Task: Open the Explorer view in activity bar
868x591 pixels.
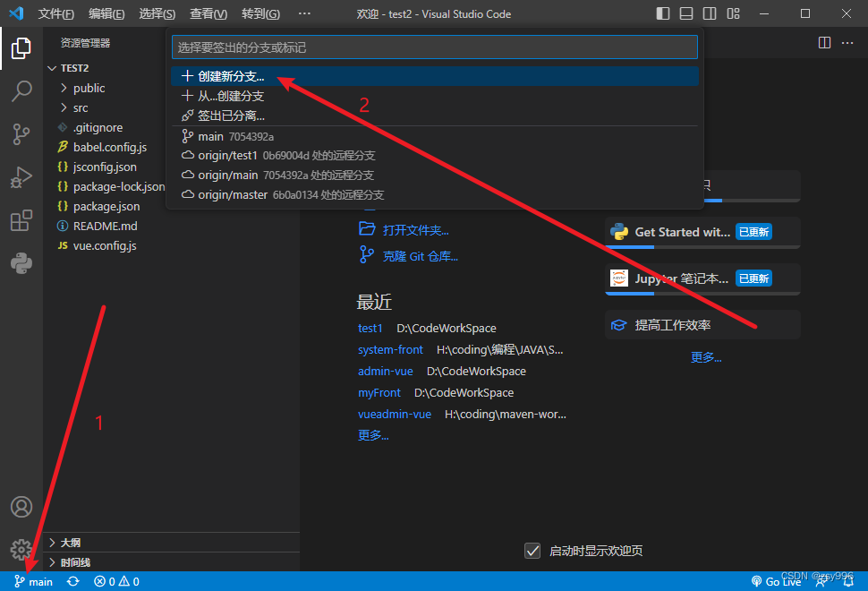Action: pyautogui.click(x=21, y=48)
